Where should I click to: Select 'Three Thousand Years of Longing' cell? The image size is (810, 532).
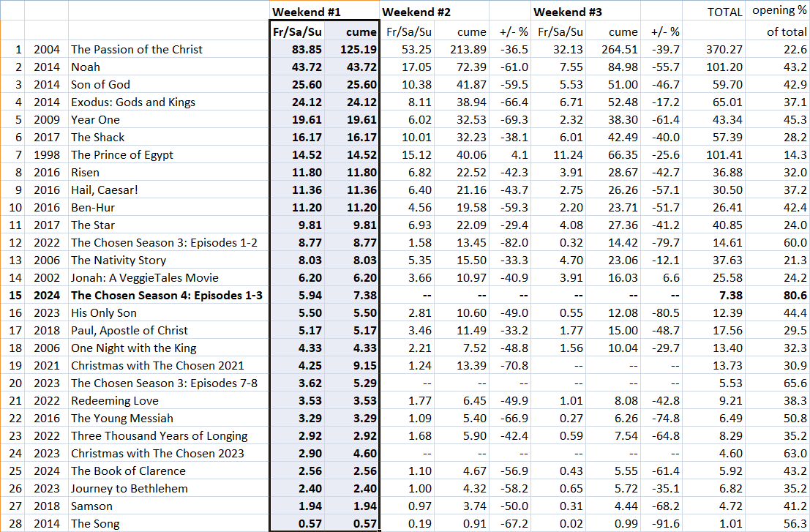pyautogui.click(x=168, y=436)
